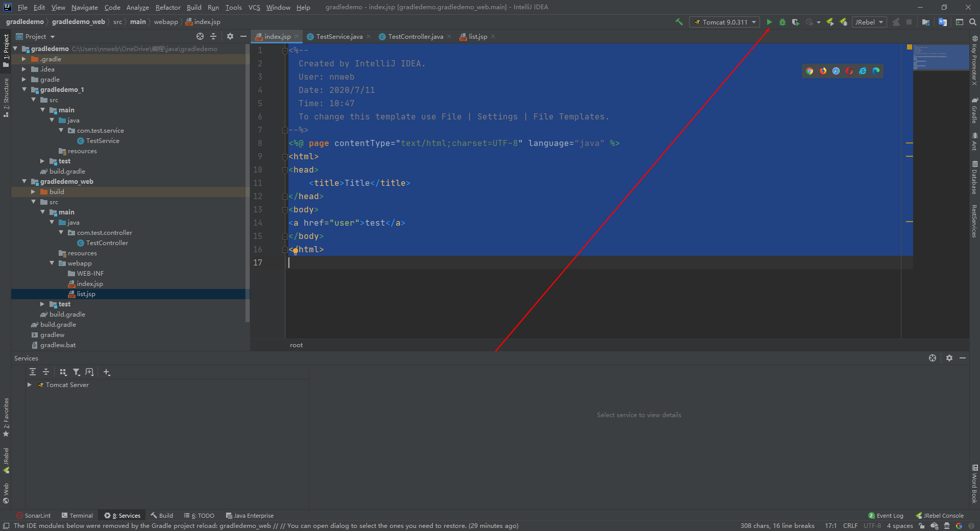Screen dimensions: 980x531
Task: Click the Google icon in the status bar
Action: (x=959, y=526)
